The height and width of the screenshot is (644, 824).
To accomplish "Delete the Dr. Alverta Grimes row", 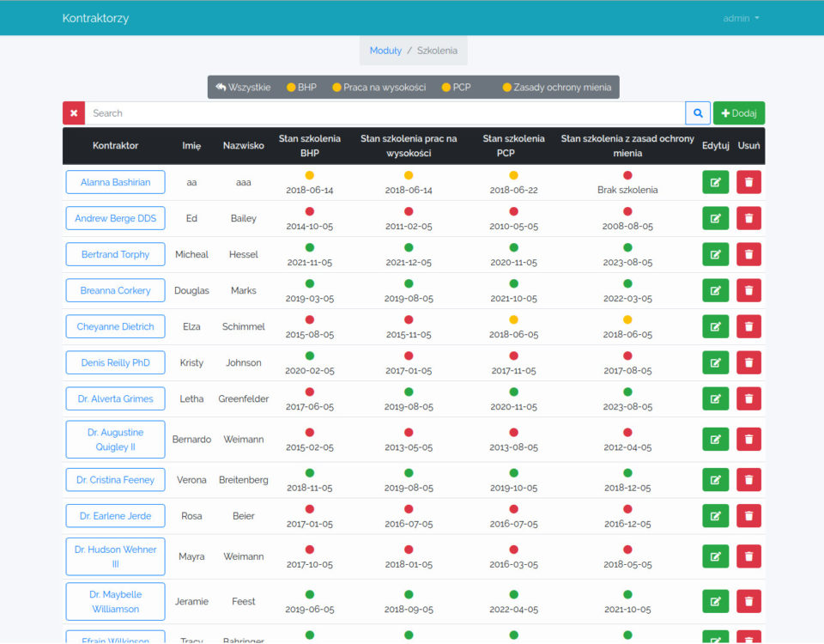I will [748, 399].
